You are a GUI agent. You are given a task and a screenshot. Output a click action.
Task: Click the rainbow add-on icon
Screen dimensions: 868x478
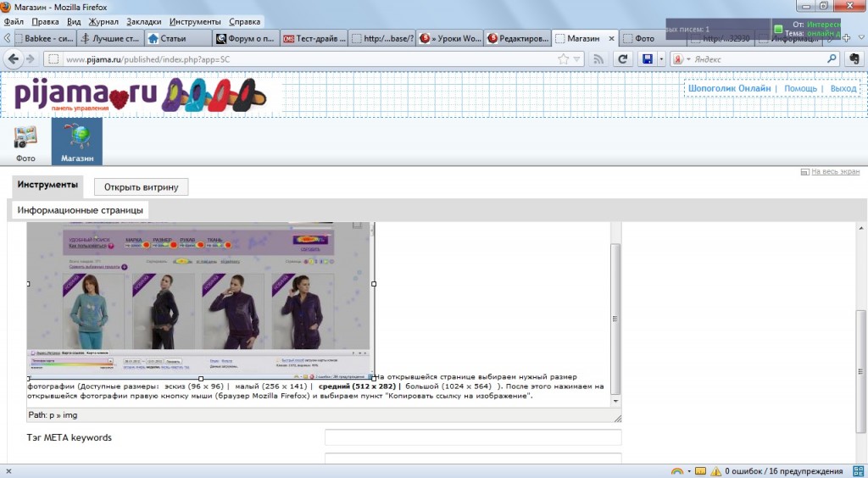677,471
